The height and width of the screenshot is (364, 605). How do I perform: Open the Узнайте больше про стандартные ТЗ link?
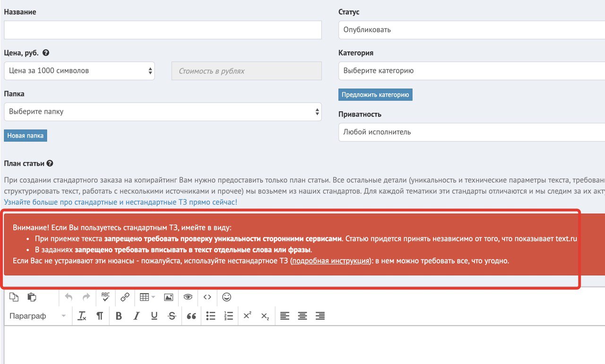[121, 202]
